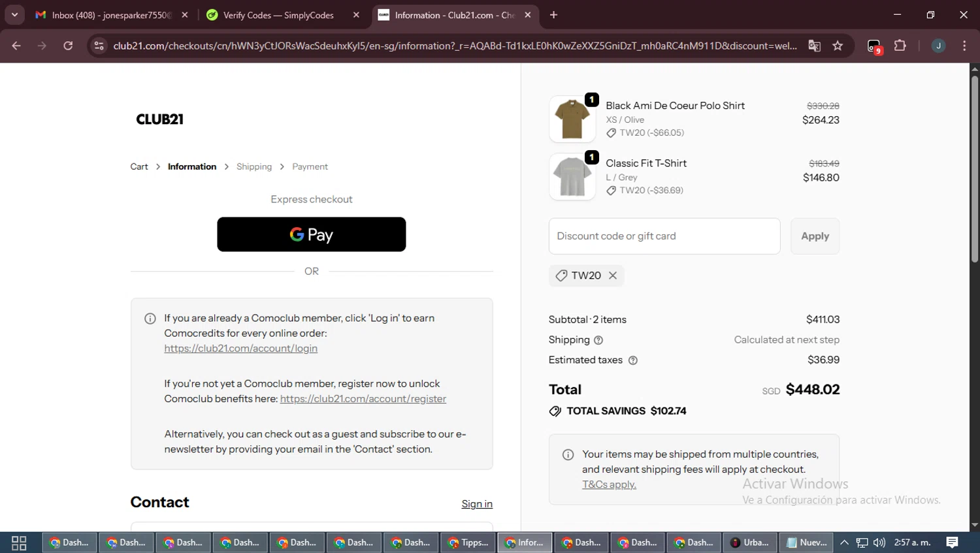Open the Chrome profile avatar J
The width and height of the screenshot is (980, 553).
[938, 46]
